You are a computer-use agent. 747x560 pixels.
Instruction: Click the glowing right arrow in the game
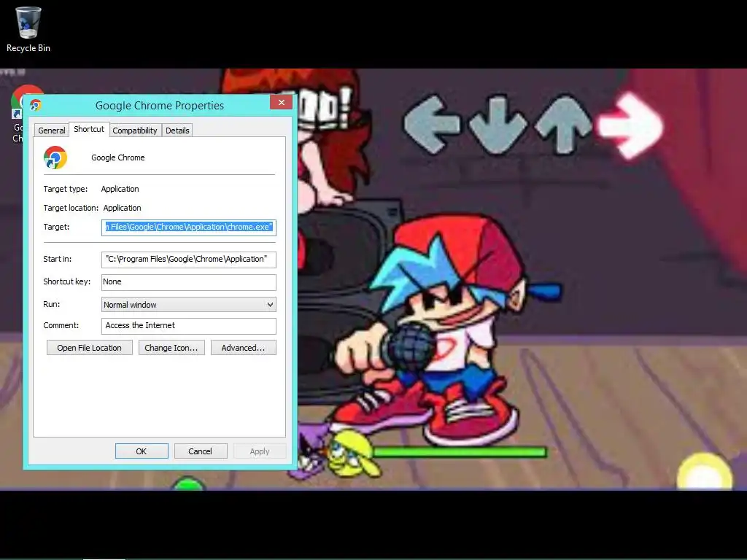[x=630, y=125]
